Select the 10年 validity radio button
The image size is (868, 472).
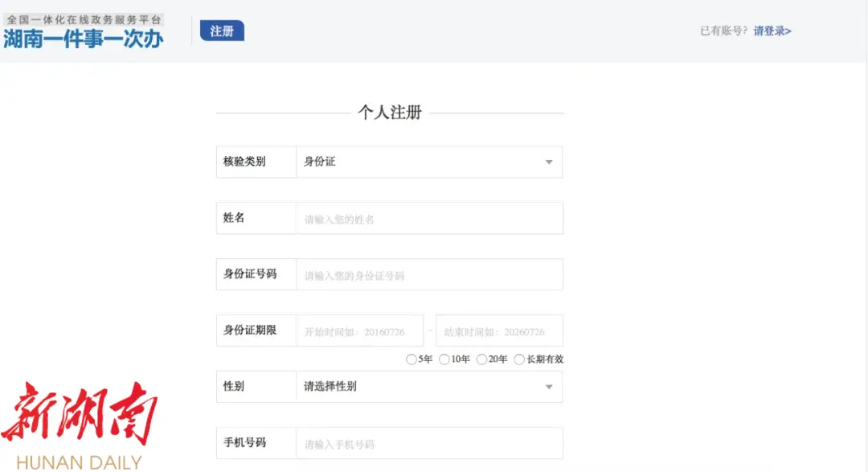(444, 359)
